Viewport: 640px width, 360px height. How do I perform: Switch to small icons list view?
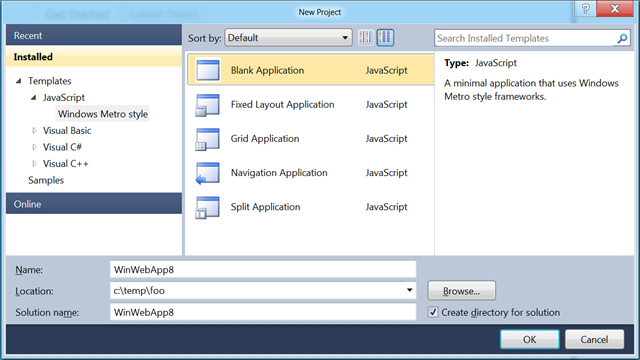tap(365, 38)
